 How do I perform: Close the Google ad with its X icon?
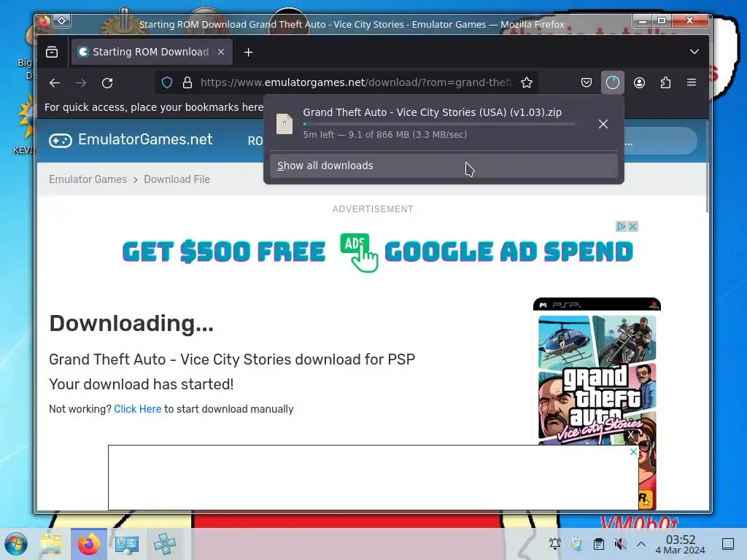(632, 227)
